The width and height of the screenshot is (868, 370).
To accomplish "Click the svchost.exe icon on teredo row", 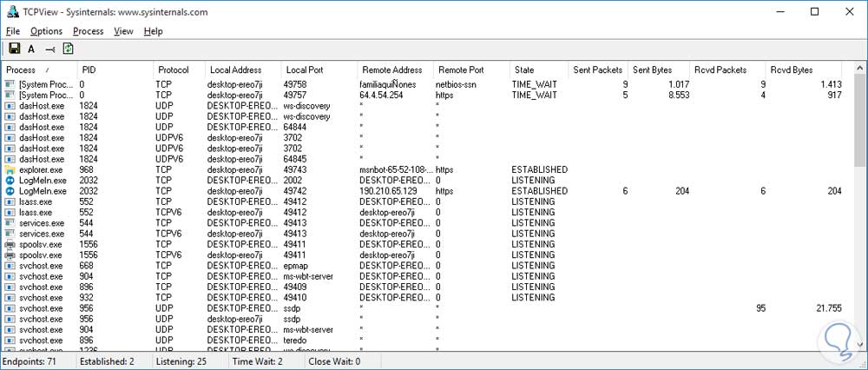I will [x=10, y=340].
